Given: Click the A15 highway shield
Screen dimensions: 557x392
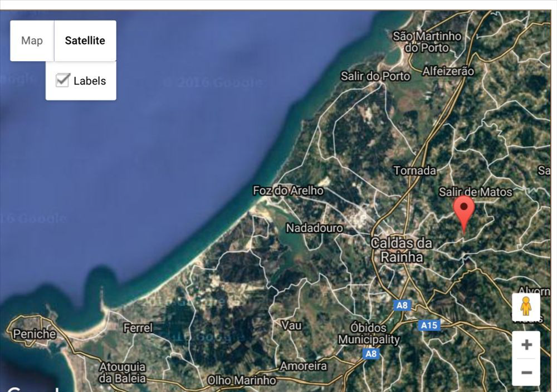Looking at the screenshot, I should pyautogui.click(x=429, y=325).
